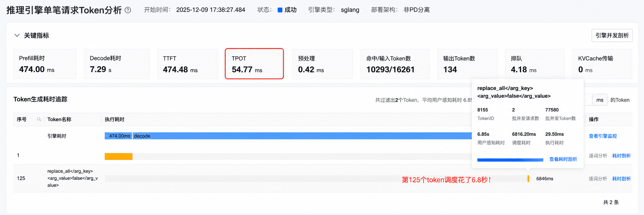This screenshot has height=215, width=644.
Task: Click the Token生成耗时追踪 section title
Action: pyautogui.click(x=40, y=99)
